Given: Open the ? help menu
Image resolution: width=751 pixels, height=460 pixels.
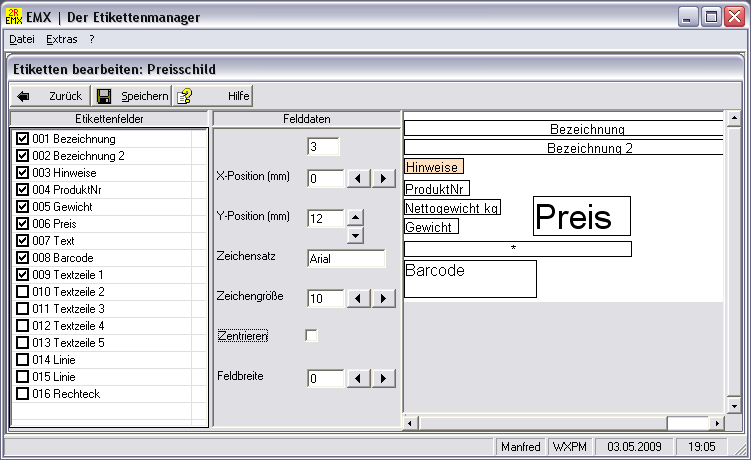Looking at the screenshot, I should coord(91,39).
